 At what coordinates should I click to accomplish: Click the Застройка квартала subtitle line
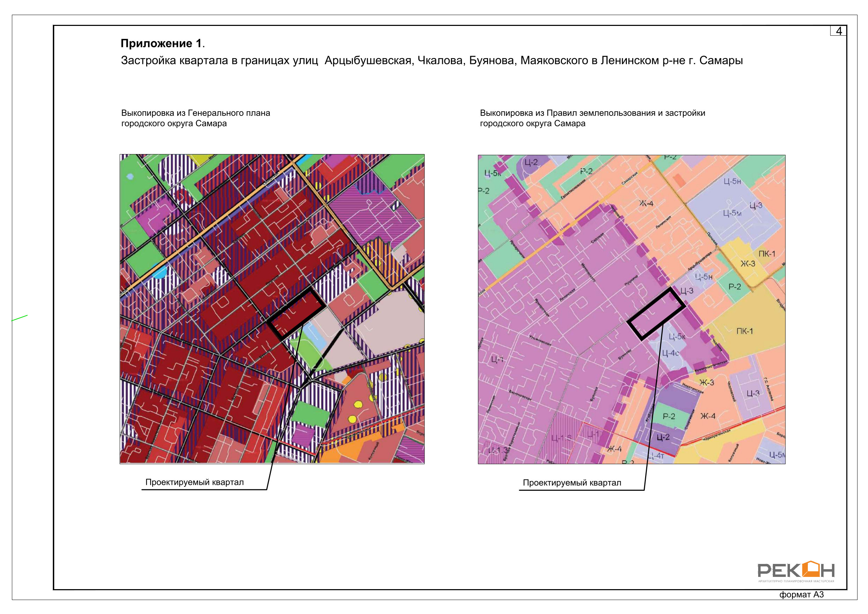[431, 61]
